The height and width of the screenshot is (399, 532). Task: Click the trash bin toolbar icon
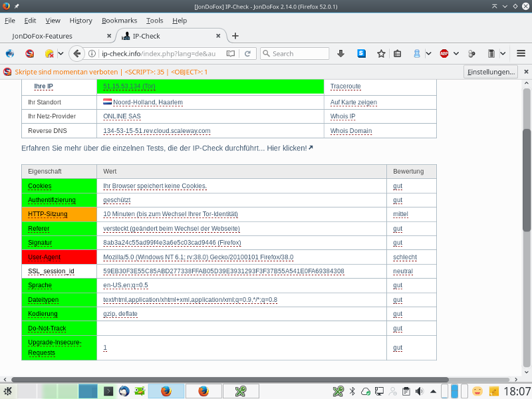[x=491, y=54]
